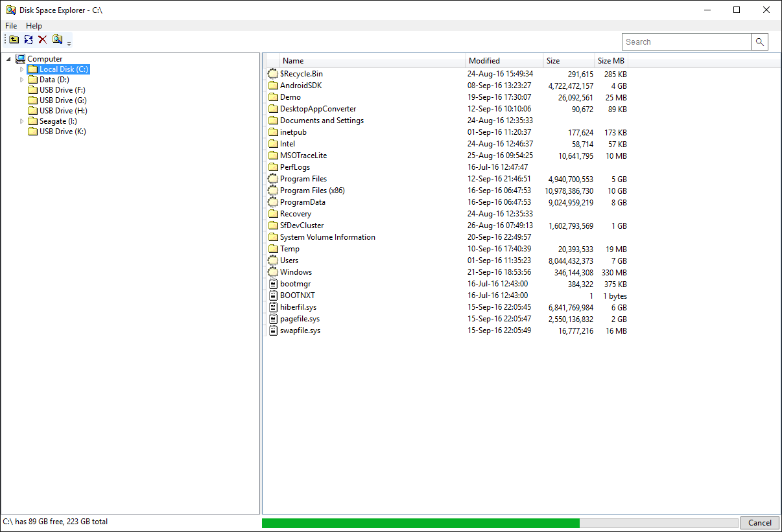Go up one folder level using toolbar
Viewport: 782px width, 532px height.
(14, 40)
